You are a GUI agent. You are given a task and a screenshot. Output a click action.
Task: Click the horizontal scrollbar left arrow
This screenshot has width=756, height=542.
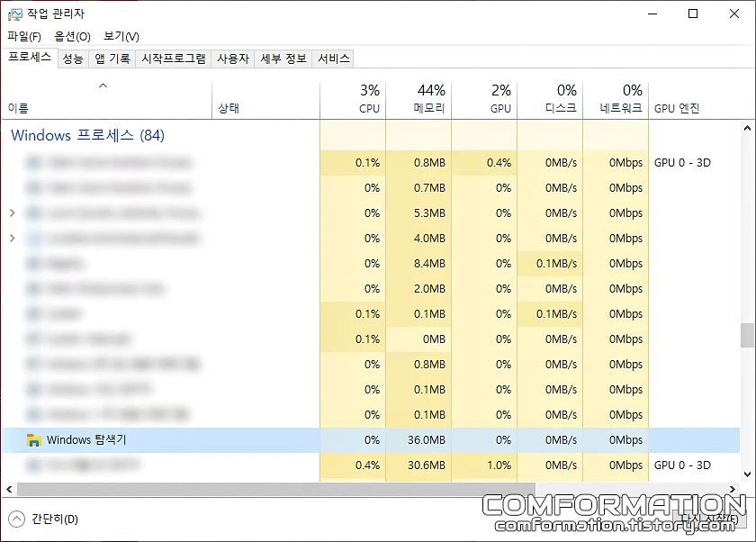pyautogui.click(x=9, y=489)
